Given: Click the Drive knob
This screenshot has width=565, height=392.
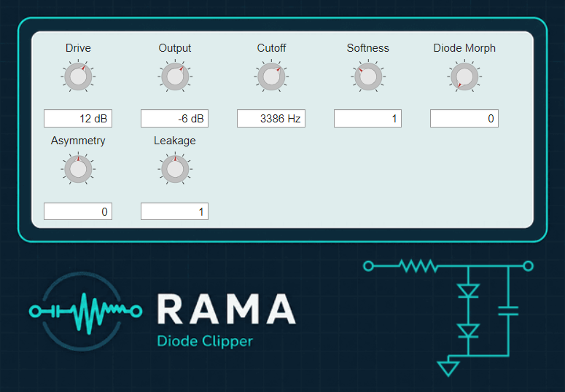Looking at the screenshot, I should click(78, 77).
